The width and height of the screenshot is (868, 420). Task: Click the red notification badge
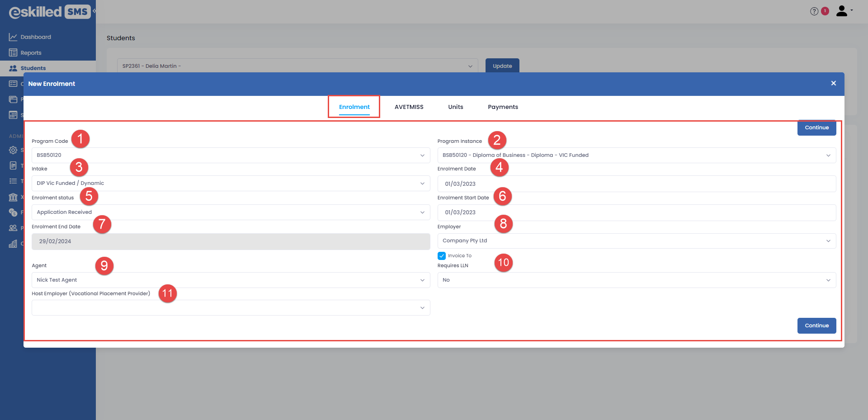pos(825,11)
